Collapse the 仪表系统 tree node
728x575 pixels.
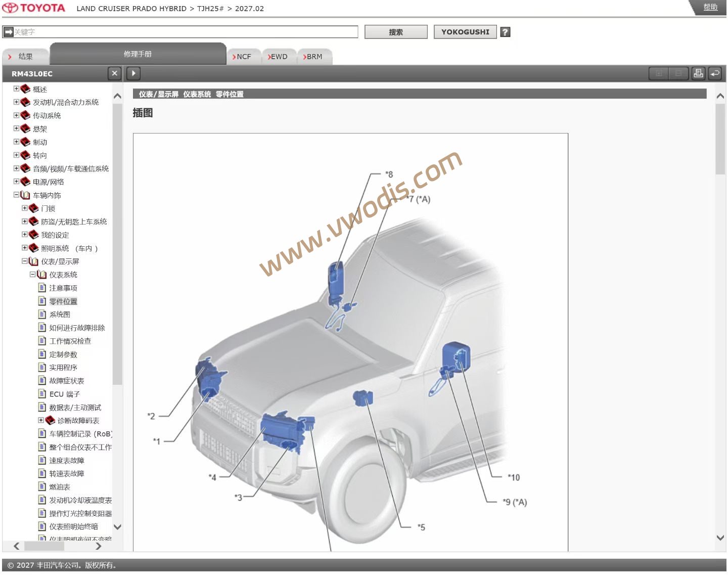[x=32, y=274]
